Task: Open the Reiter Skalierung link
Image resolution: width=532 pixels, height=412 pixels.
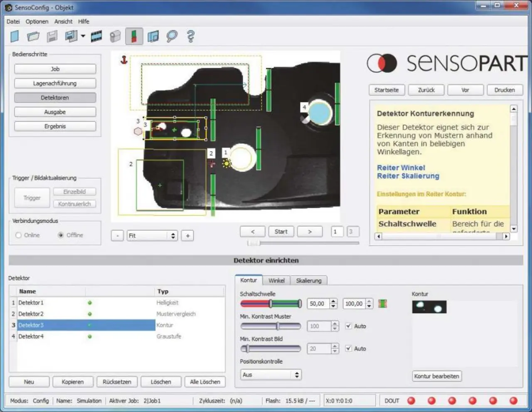Action: click(408, 176)
